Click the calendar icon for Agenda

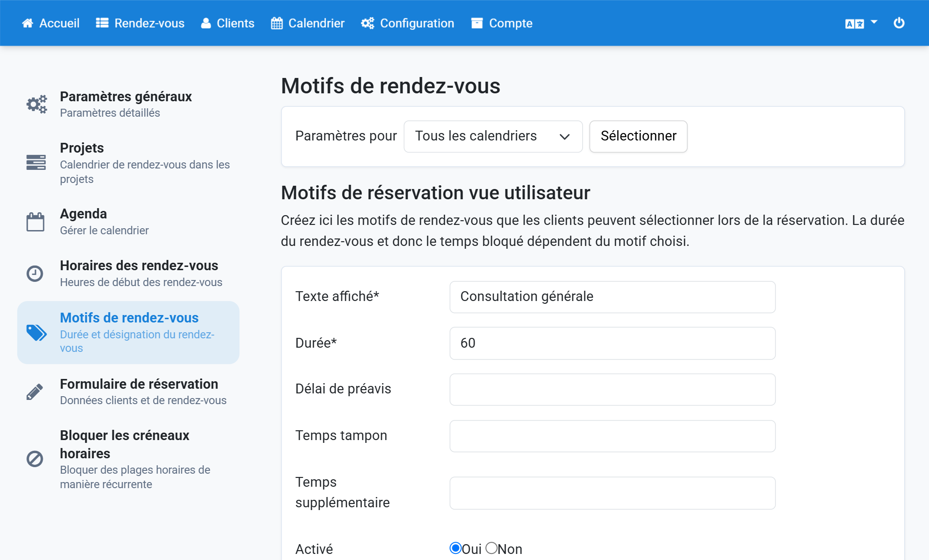35,222
